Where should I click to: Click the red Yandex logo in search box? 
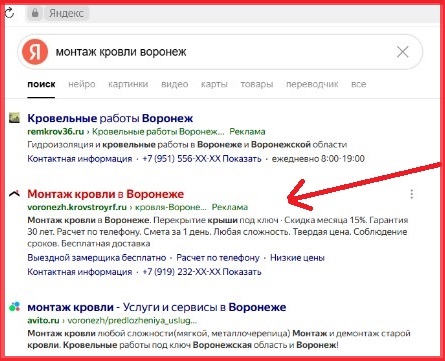[35, 52]
